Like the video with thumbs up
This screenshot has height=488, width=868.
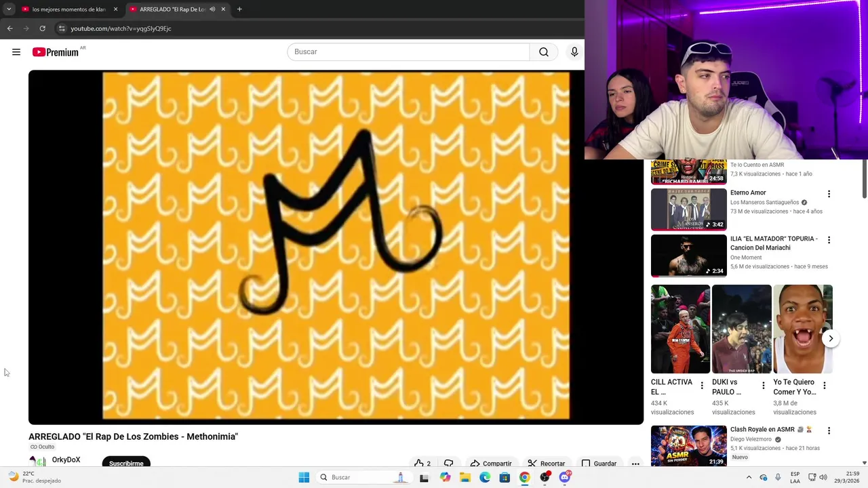422,463
